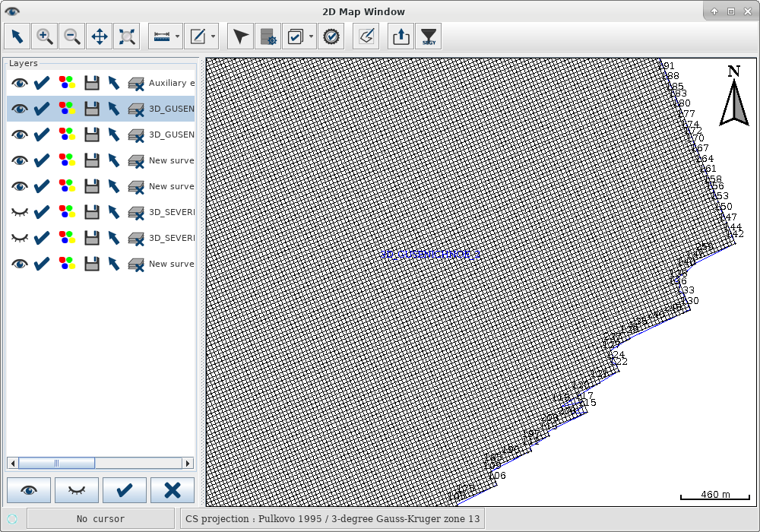The width and height of the screenshot is (760, 532).
Task: Remove the Auxiliary layer with X icon
Action: click(136, 84)
